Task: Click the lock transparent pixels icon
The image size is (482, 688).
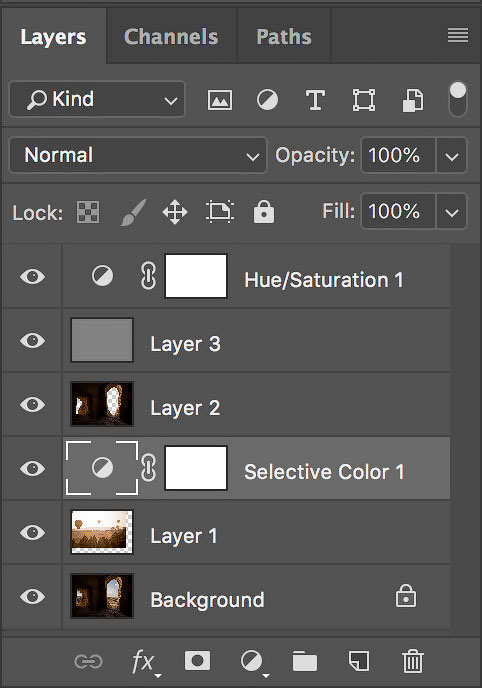Action: tap(88, 212)
